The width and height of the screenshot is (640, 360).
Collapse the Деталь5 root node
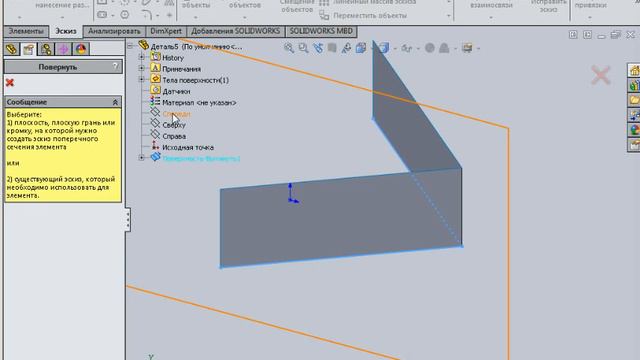pos(130,46)
